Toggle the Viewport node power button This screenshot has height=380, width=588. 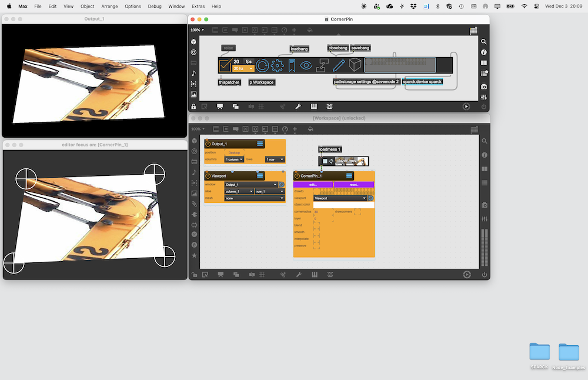208,176
